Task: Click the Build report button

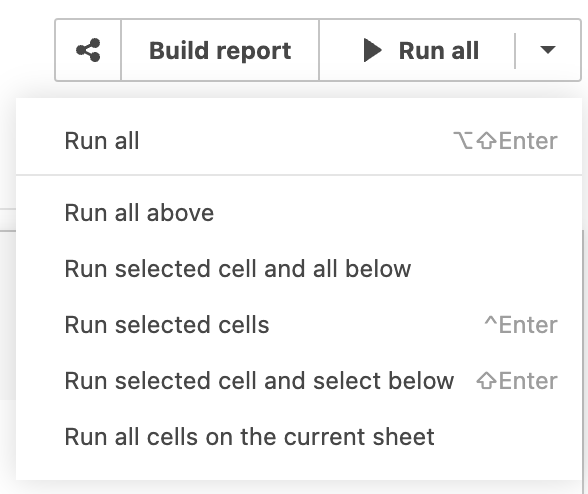Action: [220, 50]
